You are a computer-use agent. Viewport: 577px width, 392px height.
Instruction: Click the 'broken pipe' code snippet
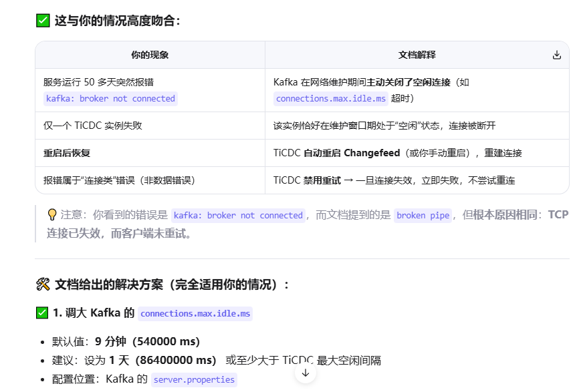(x=423, y=216)
